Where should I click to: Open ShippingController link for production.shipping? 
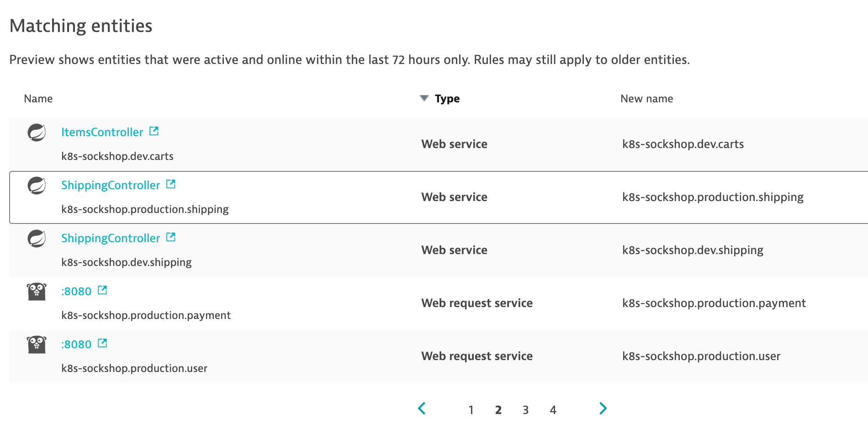111,185
